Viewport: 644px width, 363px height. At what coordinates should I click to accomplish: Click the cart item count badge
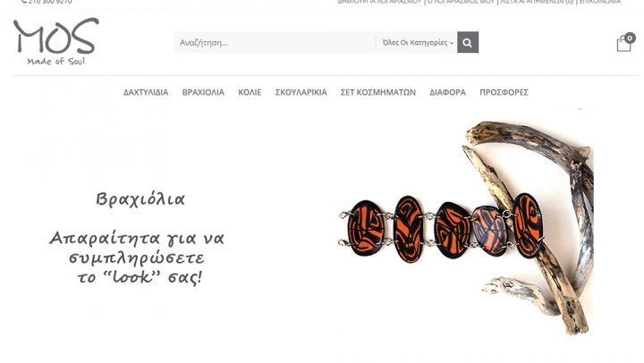(x=630, y=38)
